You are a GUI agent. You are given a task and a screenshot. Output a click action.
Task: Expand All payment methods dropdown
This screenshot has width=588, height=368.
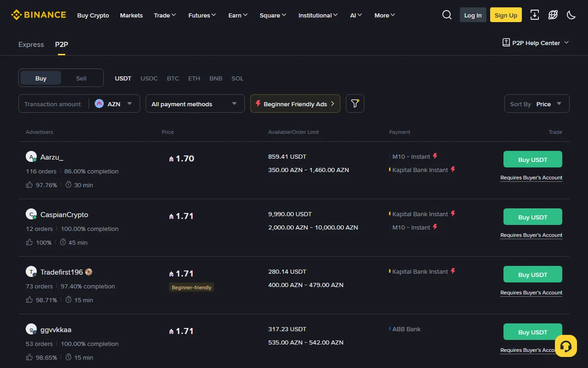tap(195, 104)
